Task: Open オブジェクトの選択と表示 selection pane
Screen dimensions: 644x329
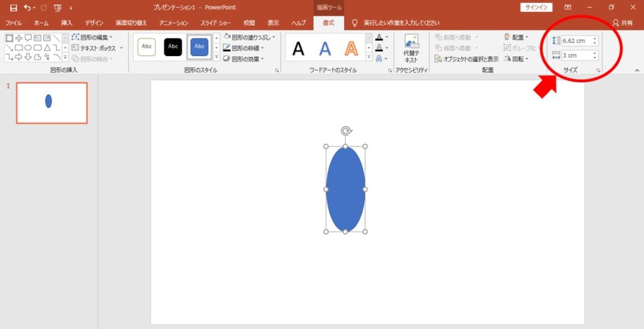Action: click(x=466, y=59)
